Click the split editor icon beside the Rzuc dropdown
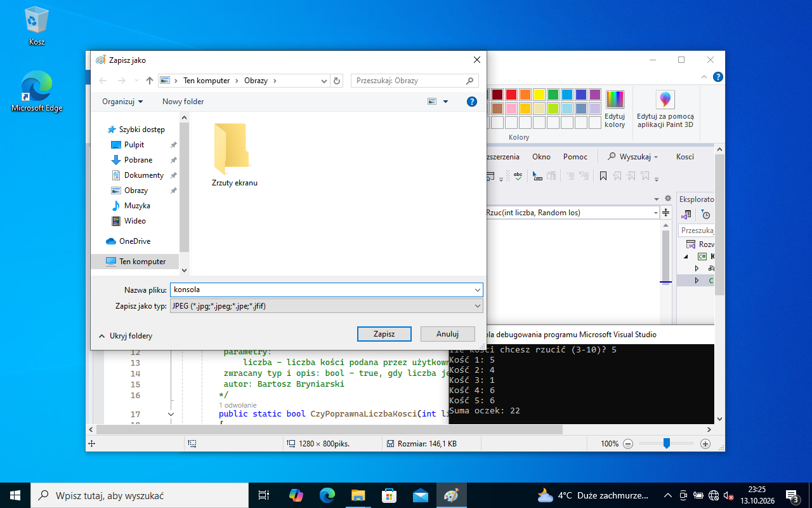 coord(666,213)
